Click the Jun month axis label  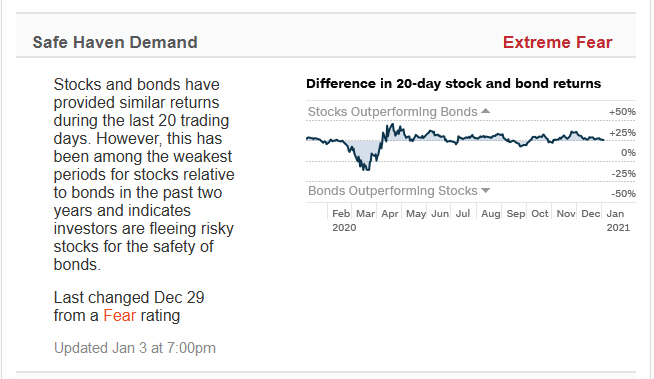click(440, 213)
